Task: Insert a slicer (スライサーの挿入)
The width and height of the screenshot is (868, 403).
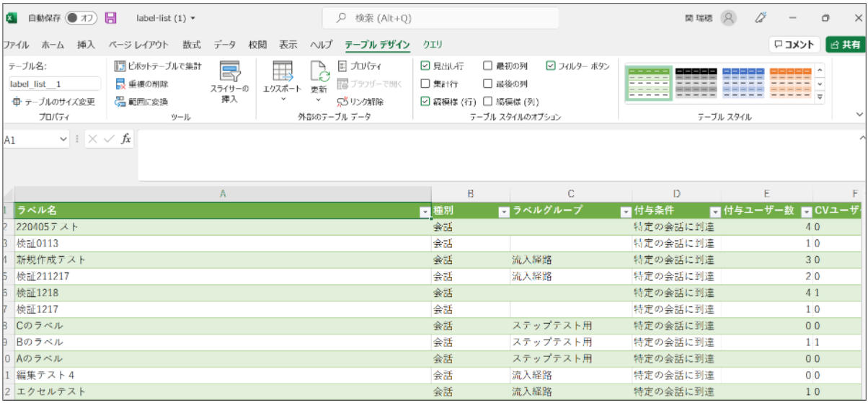Action: (229, 72)
